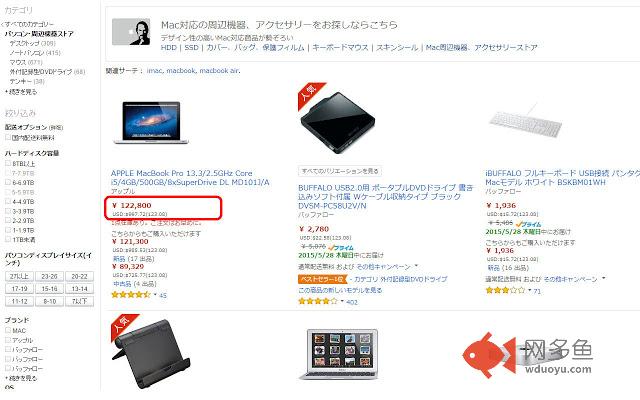640x400 pixels.
Task: Click the MacBook Pro star rating
Action: (x=131, y=295)
